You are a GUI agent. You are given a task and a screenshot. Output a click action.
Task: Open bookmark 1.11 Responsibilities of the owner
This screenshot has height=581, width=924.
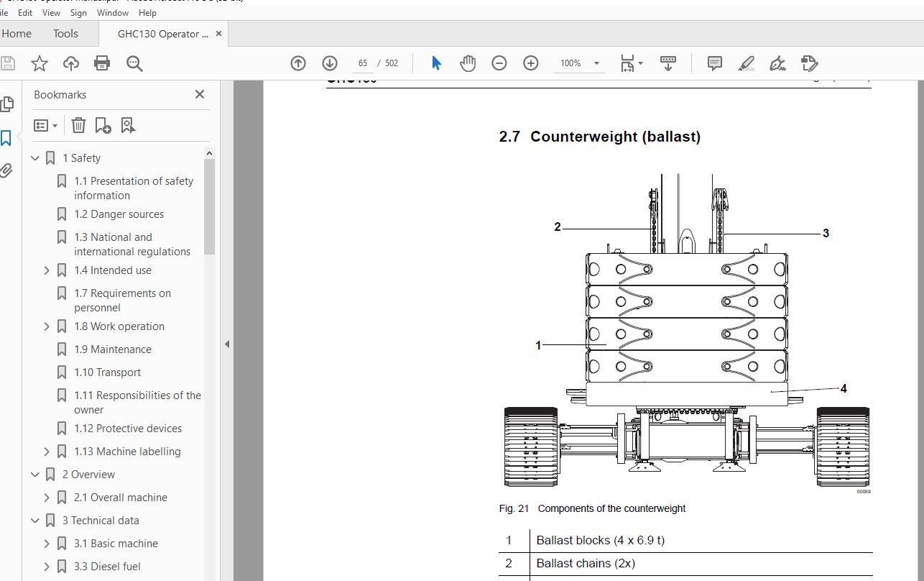(x=137, y=403)
